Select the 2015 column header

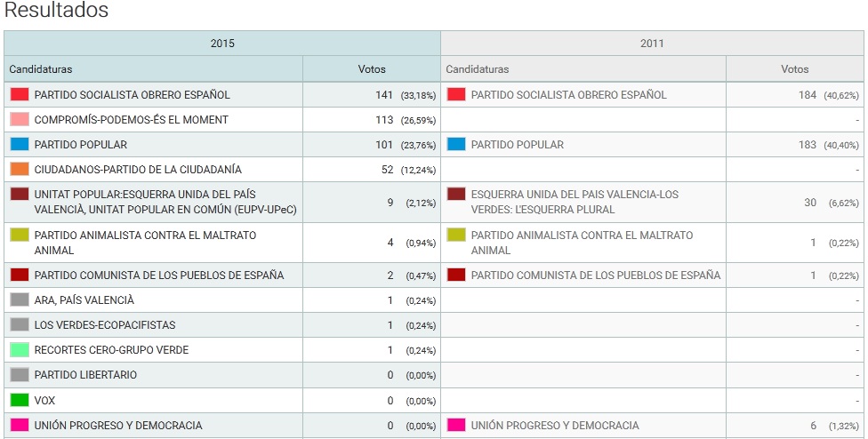222,44
